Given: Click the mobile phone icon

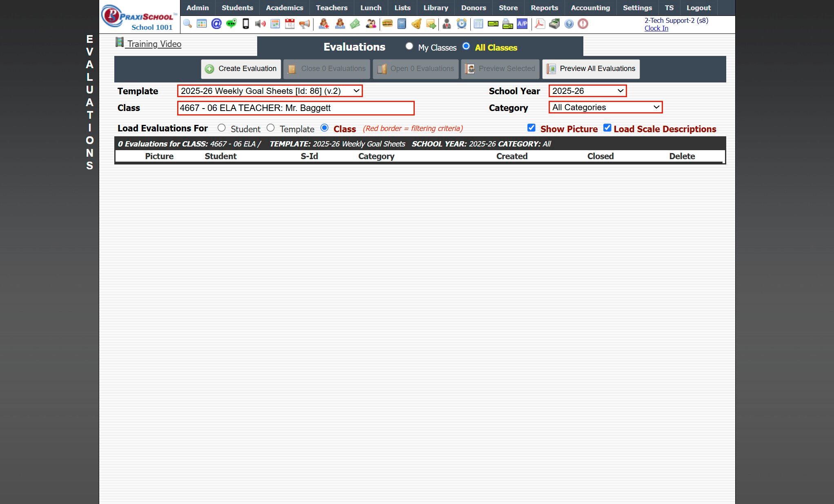Looking at the screenshot, I should click(246, 24).
